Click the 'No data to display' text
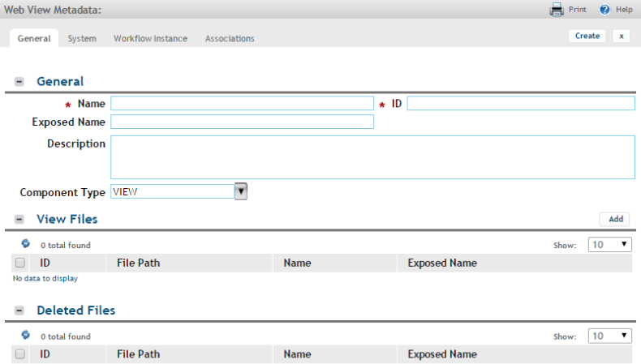 [x=45, y=278]
